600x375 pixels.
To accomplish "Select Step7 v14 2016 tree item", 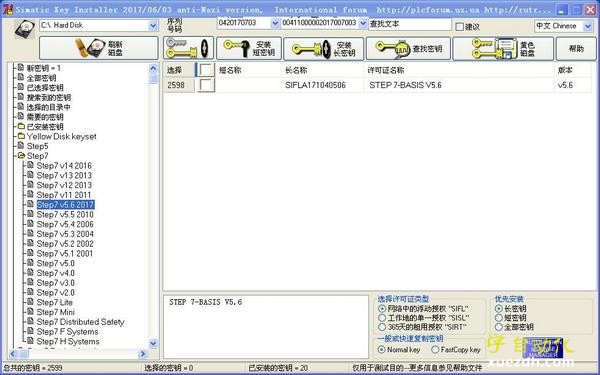I will [64, 166].
